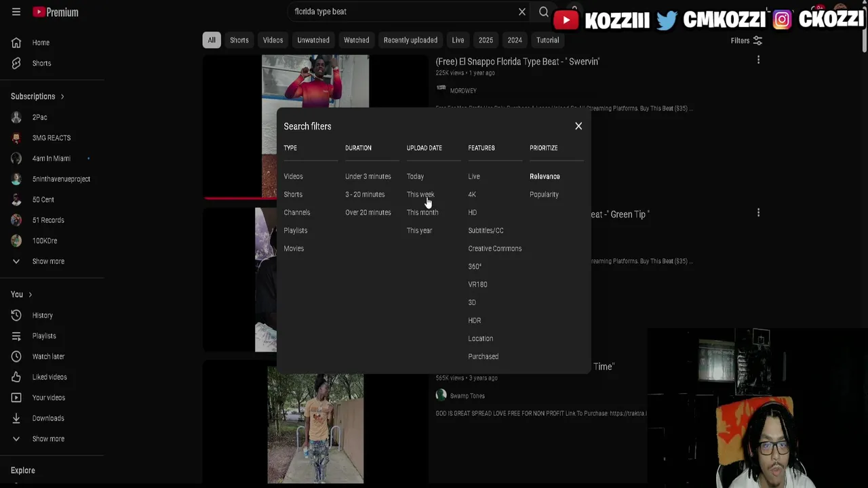Enable the VR180 feature filter

(x=477, y=285)
